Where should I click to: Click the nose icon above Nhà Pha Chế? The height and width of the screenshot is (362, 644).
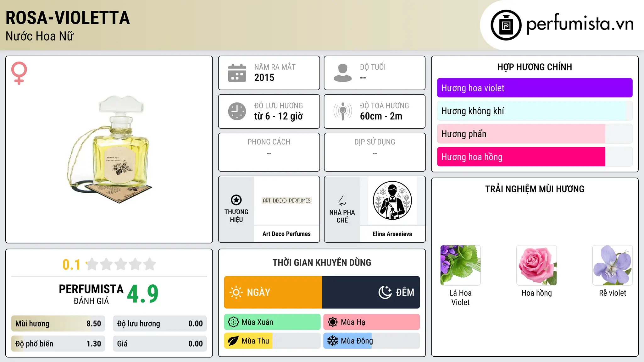[x=342, y=200]
